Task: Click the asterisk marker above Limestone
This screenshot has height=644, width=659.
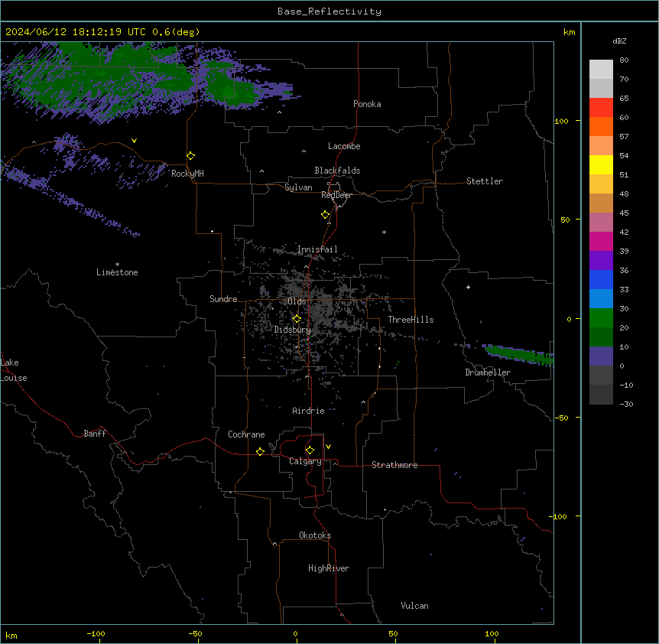Action: [117, 265]
